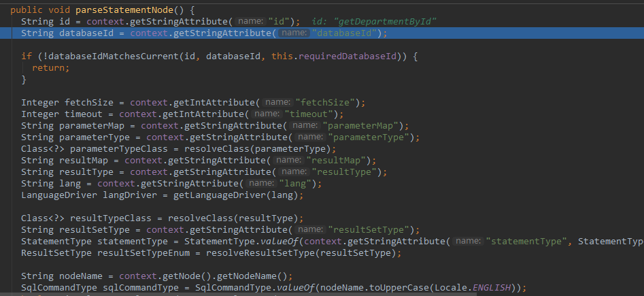The height and width of the screenshot is (296, 644).
Task: Click the "lang" string literal
Action: 295,183
